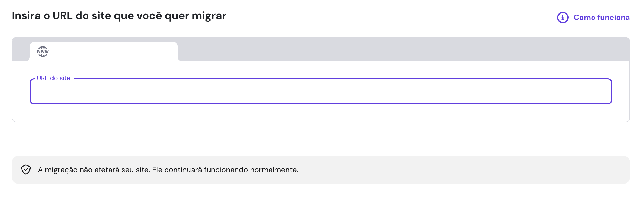Screen dimensions: 644x203
Task: Click the info circle icon
Action: [563, 18]
